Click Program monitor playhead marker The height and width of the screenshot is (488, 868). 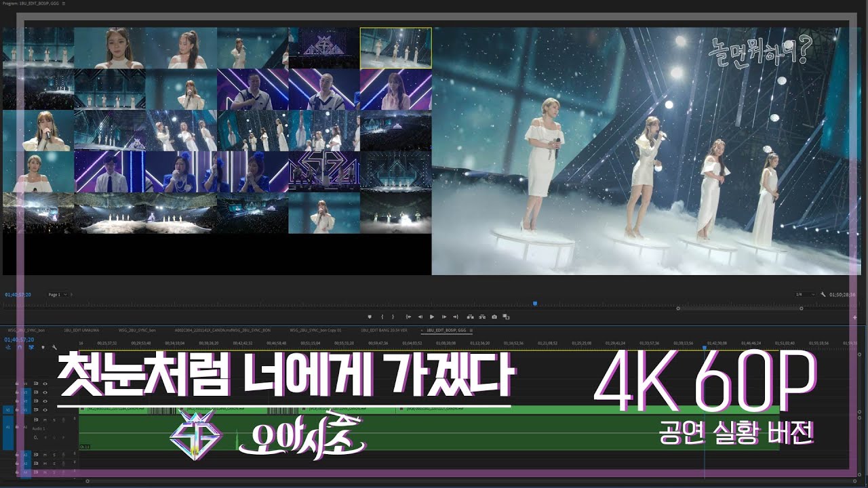pyautogui.click(x=535, y=303)
